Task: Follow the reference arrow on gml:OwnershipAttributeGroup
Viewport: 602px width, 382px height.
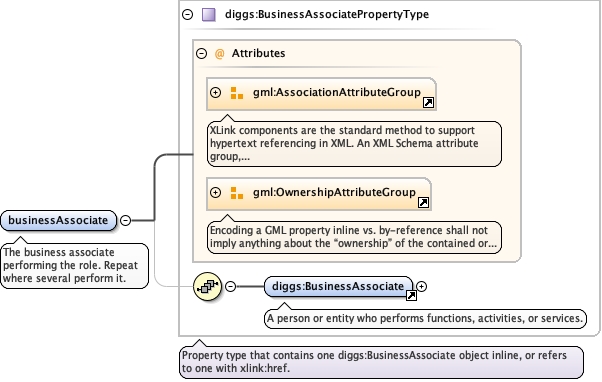Action: pyautogui.click(x=423, y=202)
